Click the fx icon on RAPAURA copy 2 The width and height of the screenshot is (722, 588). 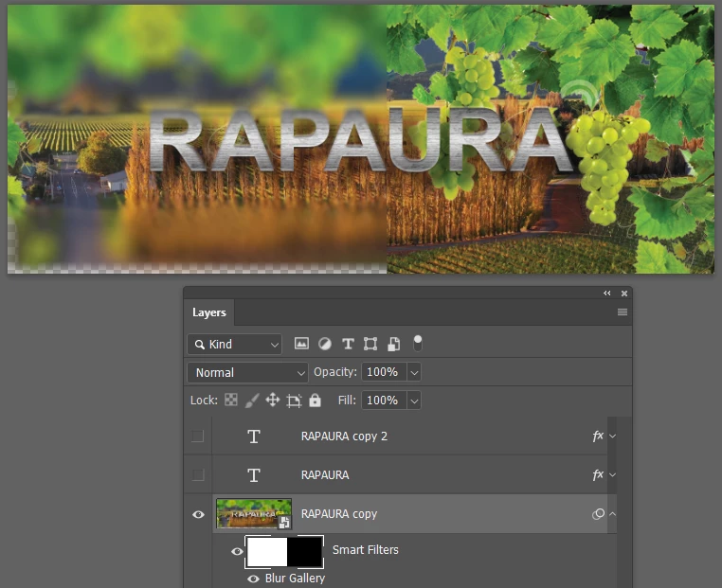(x=598, y=436)
